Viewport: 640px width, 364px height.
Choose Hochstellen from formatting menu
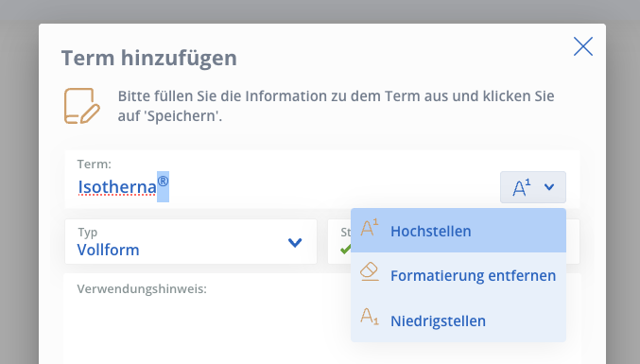pos(458,231)
